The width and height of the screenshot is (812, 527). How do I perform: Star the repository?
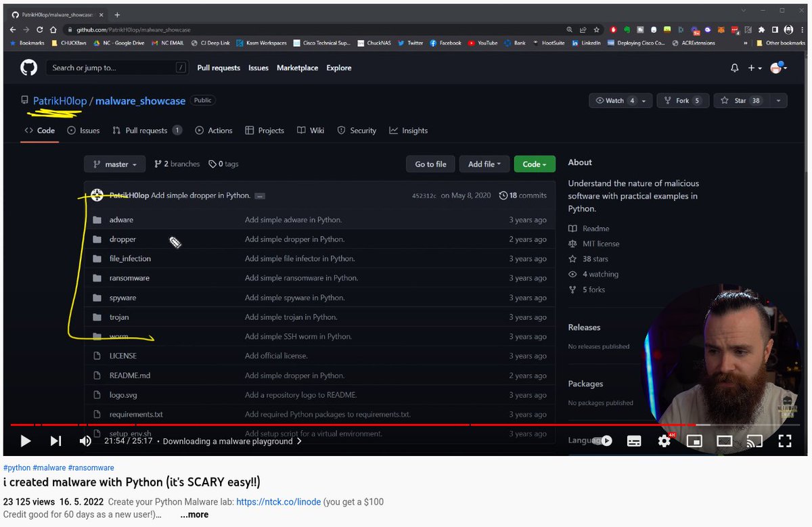pyautogui.click(x=740, y=101)
